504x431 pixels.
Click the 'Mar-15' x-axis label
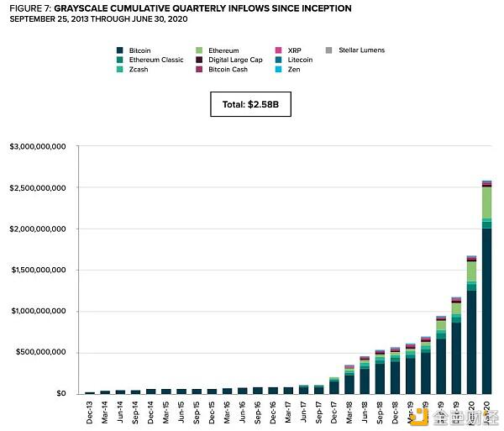tap(165, 413)
